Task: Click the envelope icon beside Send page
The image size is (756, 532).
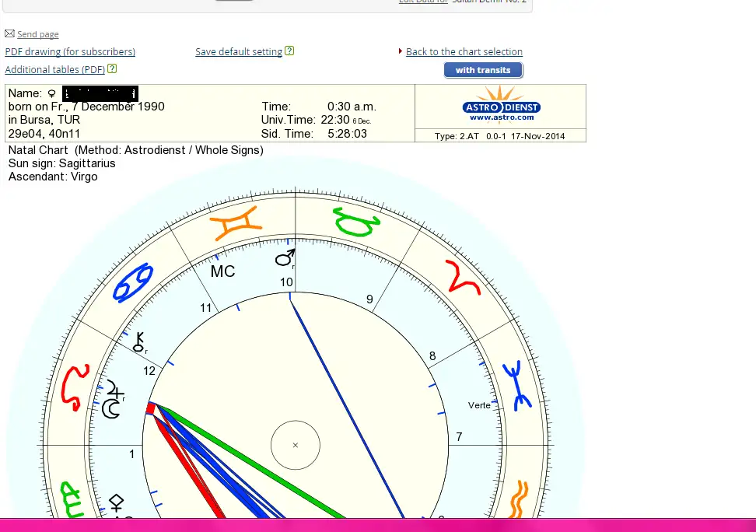Action: point(9,33)
